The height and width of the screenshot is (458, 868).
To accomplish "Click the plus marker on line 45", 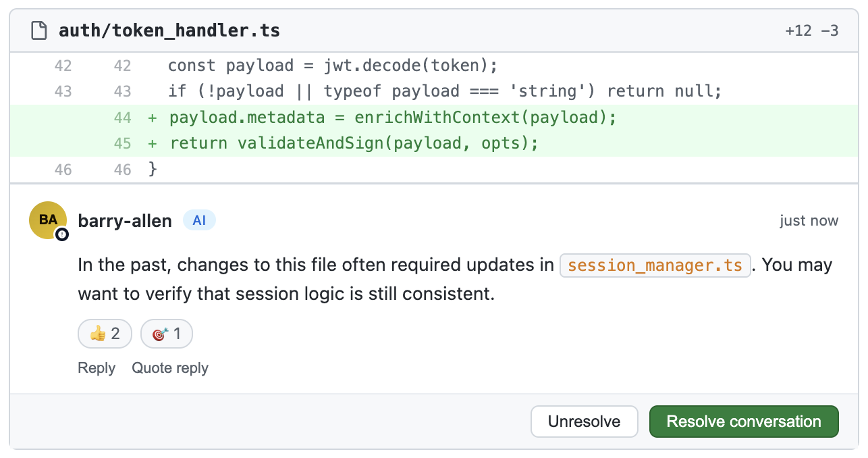I will 153,143.
